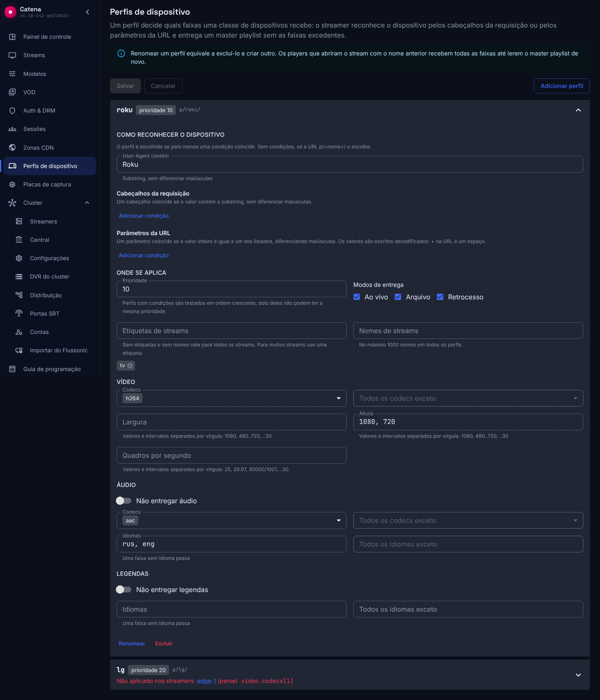
Task: Click the Streams monitor icon
Action: [12, 55]
